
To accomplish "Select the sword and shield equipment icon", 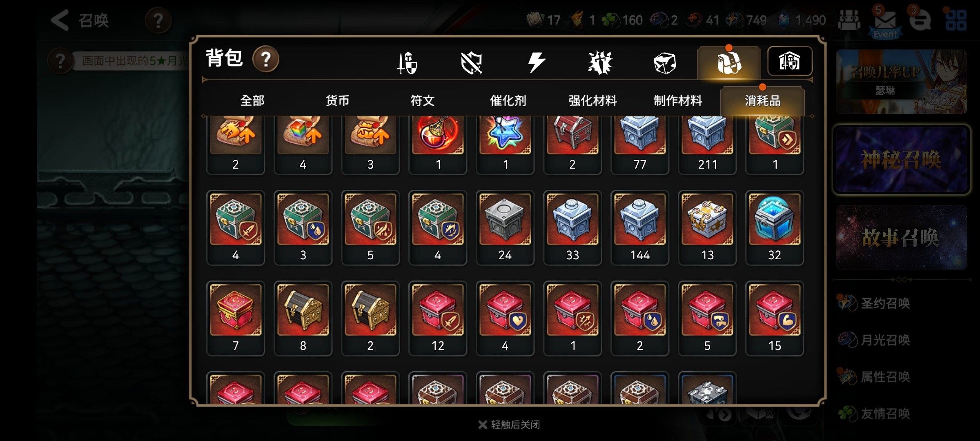I will (407, 63).
